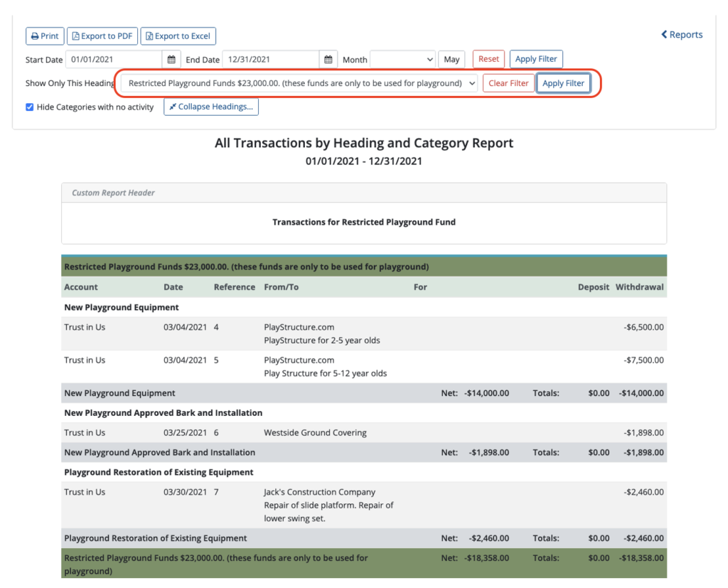
Task: Apply the heading filter
Action: [563, 82]
